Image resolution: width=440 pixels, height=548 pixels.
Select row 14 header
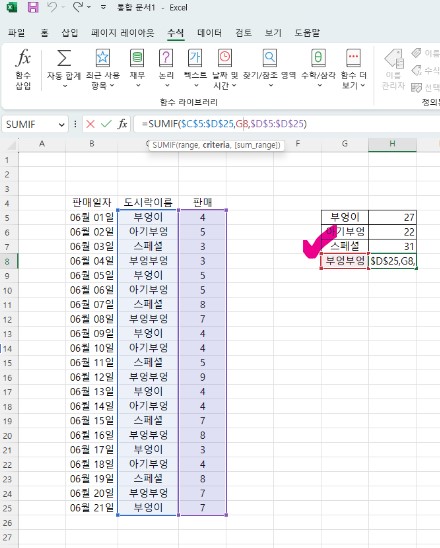(8, 348)
